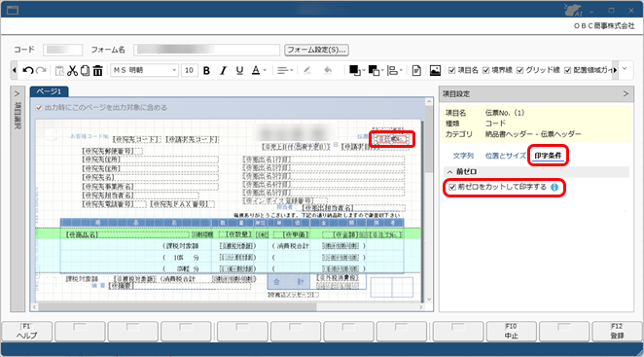
Task: Redo the last edit
Action: click(41, 71)
